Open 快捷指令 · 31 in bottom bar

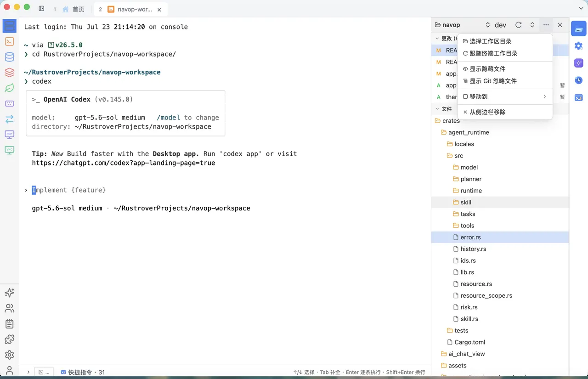tap(83, 372)
